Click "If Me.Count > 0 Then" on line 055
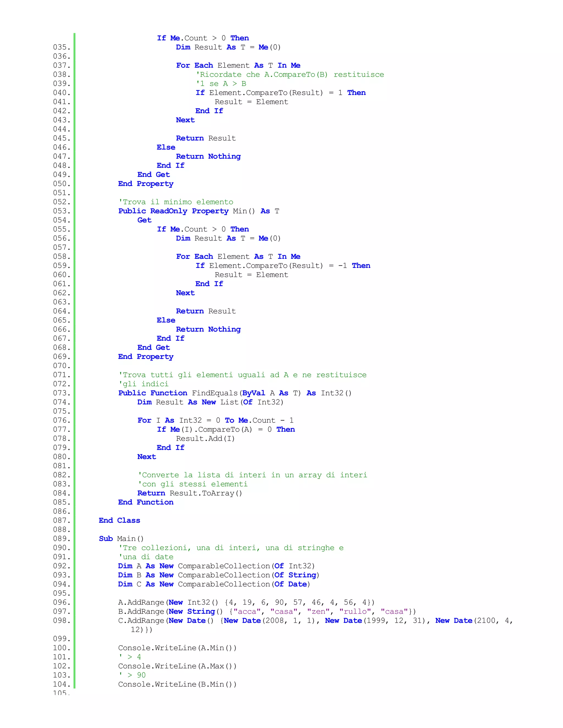Viewport: 563px width, 728px height. (203, 229)
